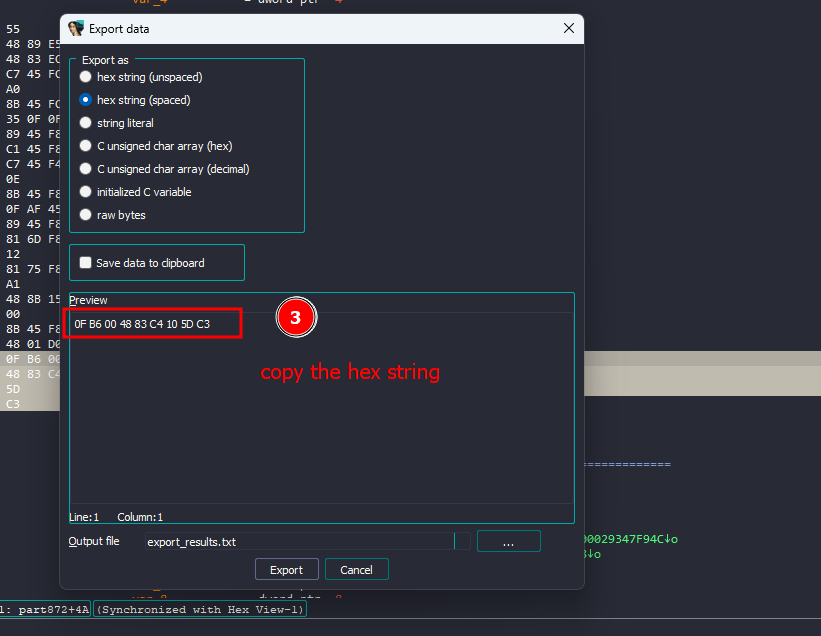Select hex string (unspaced) export format
821x636 pixels.
point(86,77)
